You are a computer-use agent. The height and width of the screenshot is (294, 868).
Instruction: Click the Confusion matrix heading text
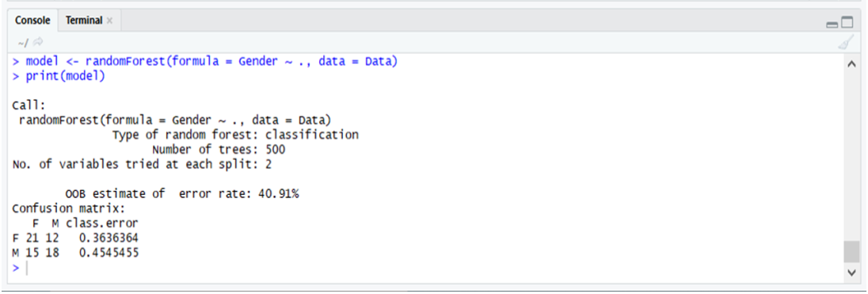[x=69, y=208]
